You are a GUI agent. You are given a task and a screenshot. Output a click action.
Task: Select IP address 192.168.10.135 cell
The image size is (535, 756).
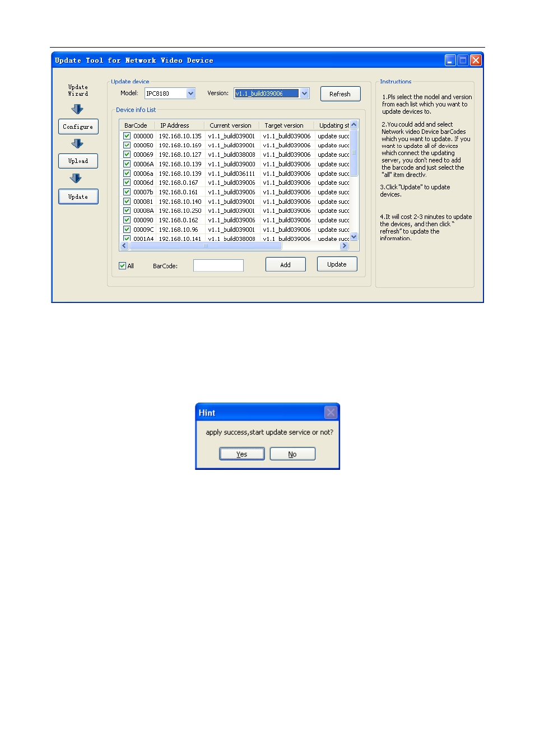pyautogui.click(x=180, y=136)
